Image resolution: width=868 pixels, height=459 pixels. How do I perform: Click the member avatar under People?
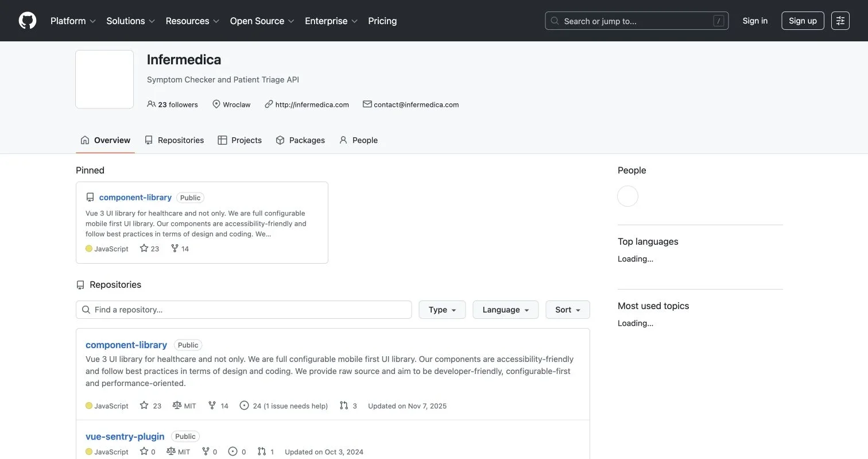(627, 196)
